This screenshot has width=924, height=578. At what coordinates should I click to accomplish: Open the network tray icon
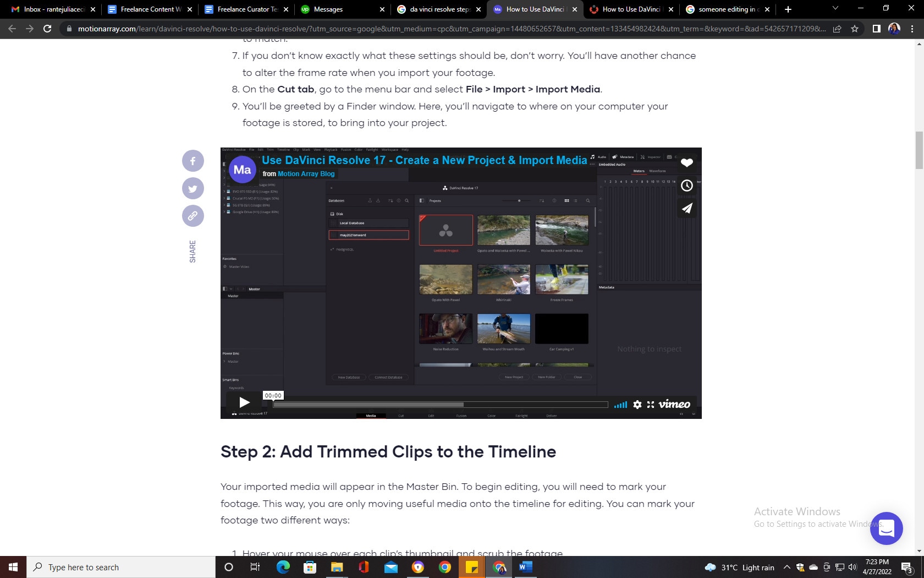pyautogui.click(x=840, y=568)
